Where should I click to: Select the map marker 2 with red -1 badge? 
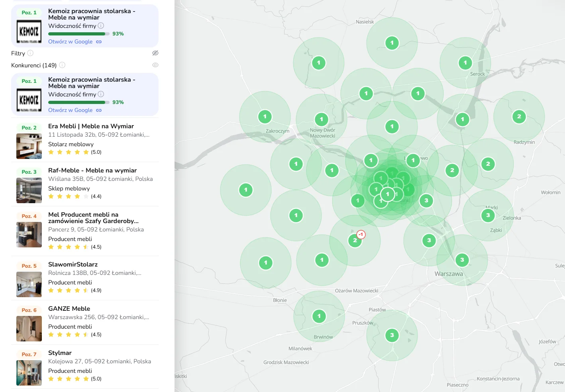pos(355,241)
